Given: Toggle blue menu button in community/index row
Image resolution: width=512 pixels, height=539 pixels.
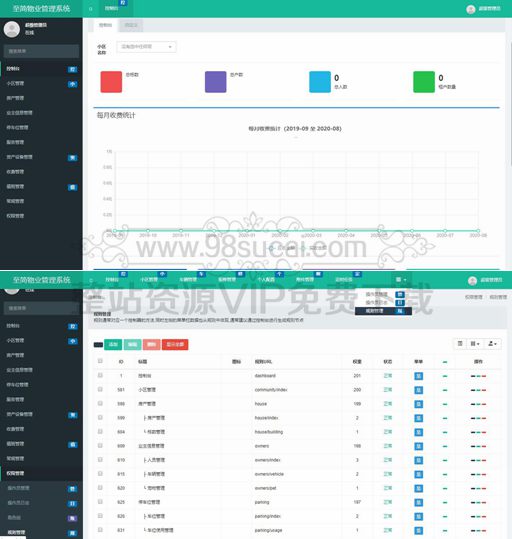Looking at the screenshot, I should [x=418, y=390].
